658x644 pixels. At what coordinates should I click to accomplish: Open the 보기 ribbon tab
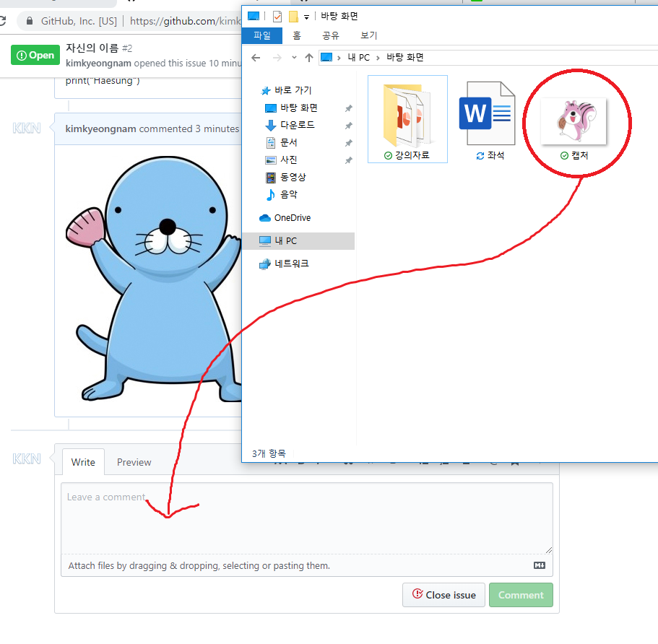368,35
